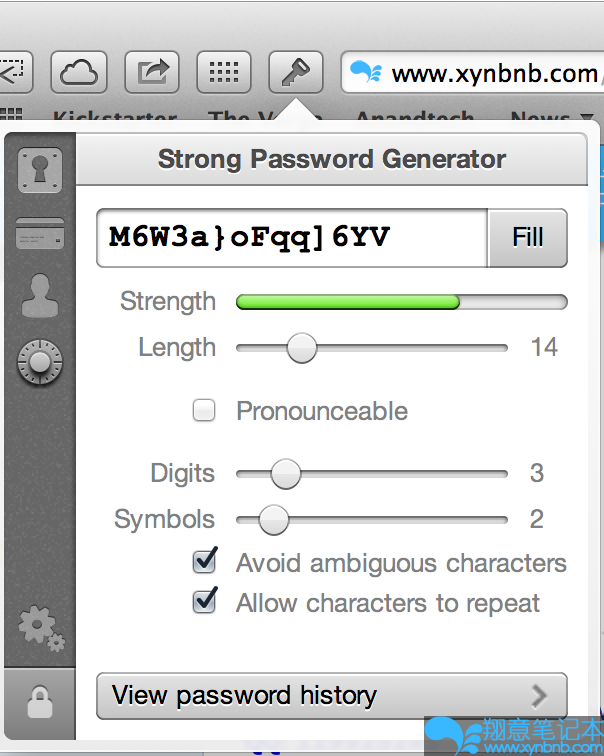Viewport: 604px width, 756px height.
Task: Select the credit card sidebar icon
Action: click(x=40, y=233)
